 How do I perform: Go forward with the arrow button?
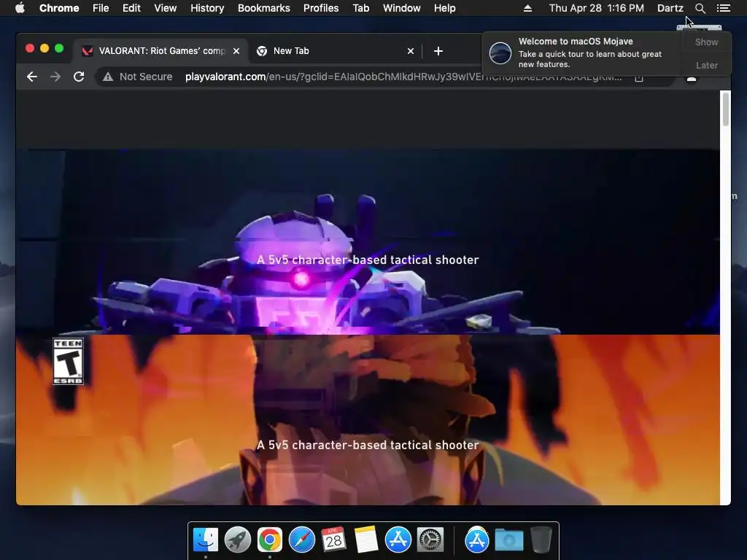click(55, 77)
